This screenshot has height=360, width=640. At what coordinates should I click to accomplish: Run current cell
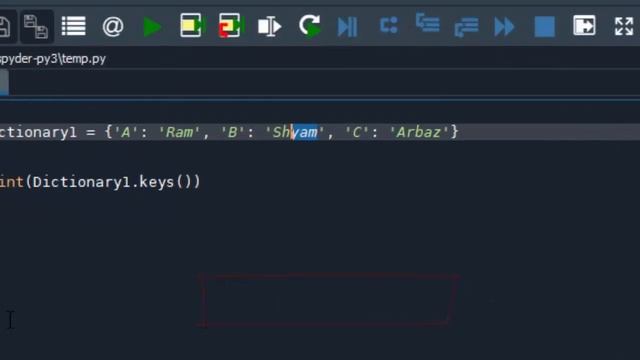click(x=193, y=26)
